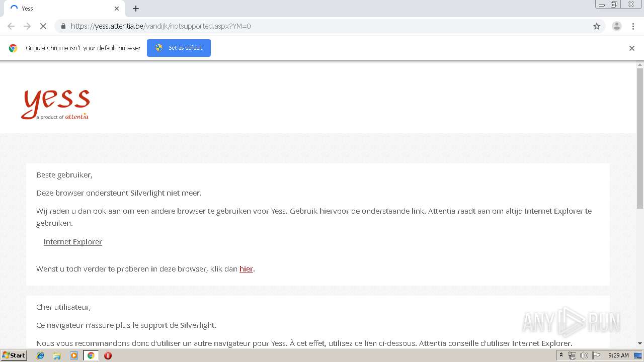Image resolution: width=644 pixels, height=362 pixels.
Task: Open the Chrome profile avatar
Action: [x=616, y=26]
